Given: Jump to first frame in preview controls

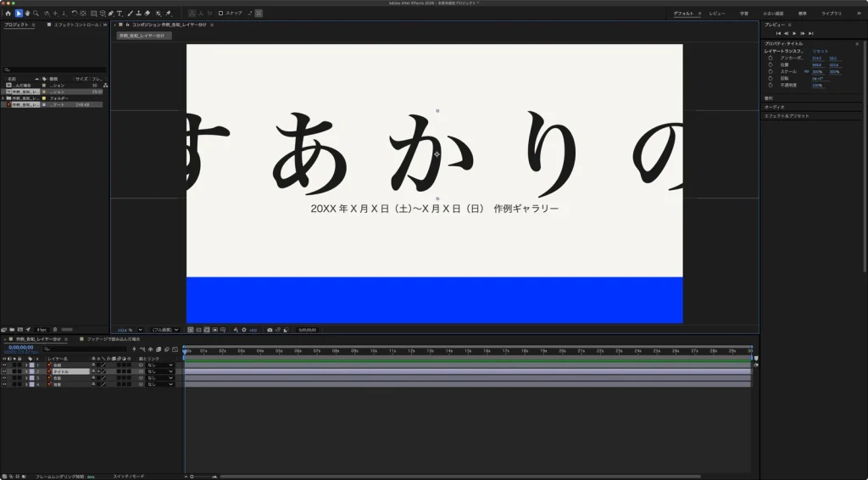Looking at the screenshot, I should pos(778,33).
